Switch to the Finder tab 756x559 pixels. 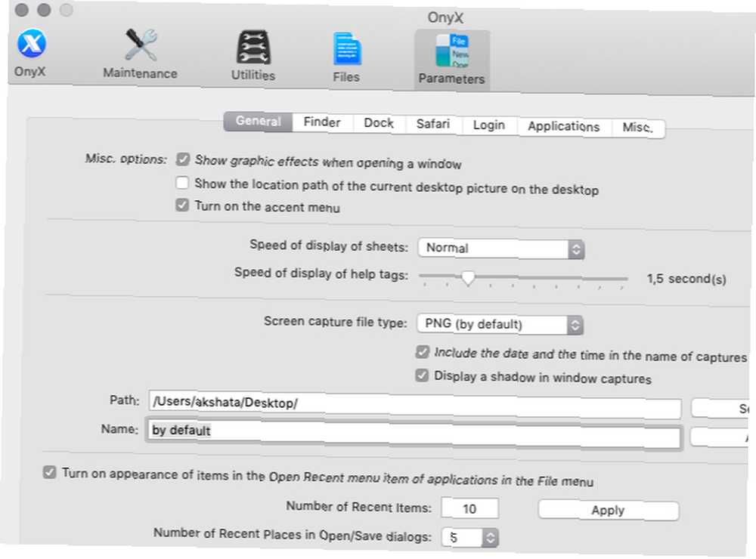pyautogui.click(x=322, y=122)
